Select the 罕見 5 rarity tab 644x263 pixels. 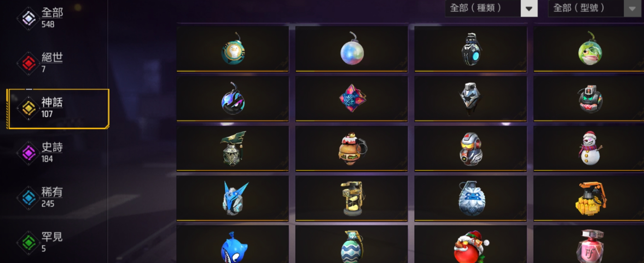point(41,242)
